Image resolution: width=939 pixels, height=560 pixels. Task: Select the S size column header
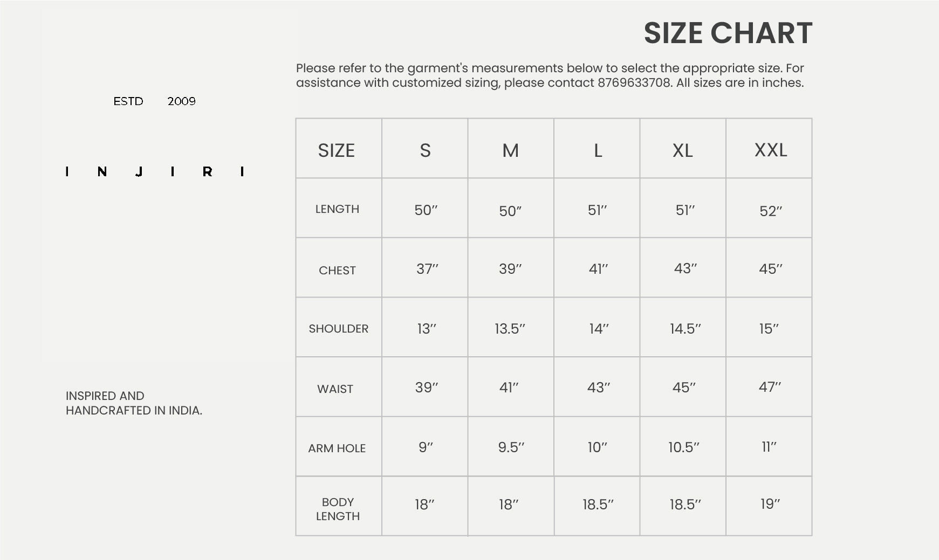[x=425, y=150]
